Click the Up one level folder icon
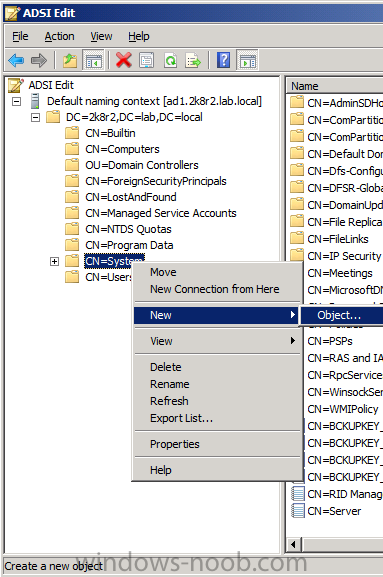The height and width of the screenshot is (577, 383). click(x=70, y=60)
